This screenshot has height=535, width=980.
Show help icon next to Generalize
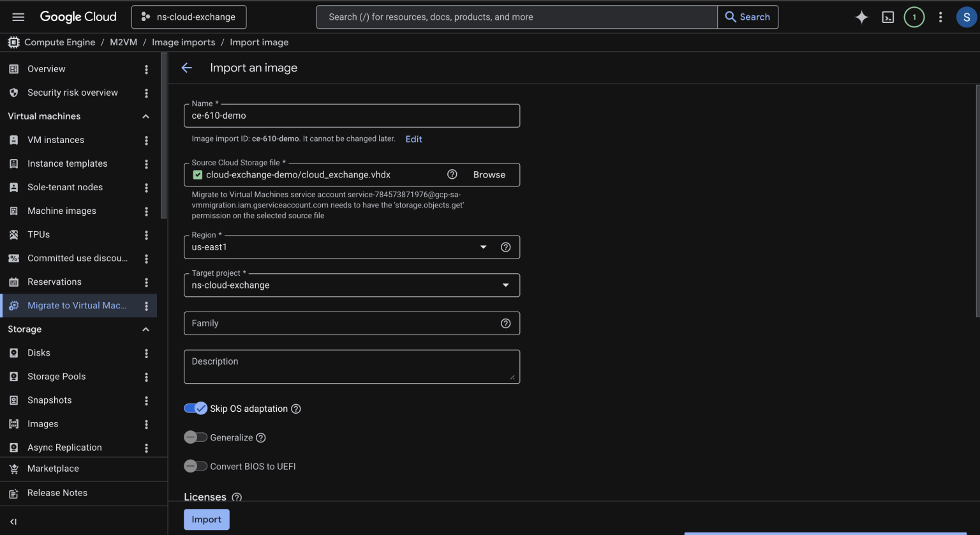click(x=261, y=438)
